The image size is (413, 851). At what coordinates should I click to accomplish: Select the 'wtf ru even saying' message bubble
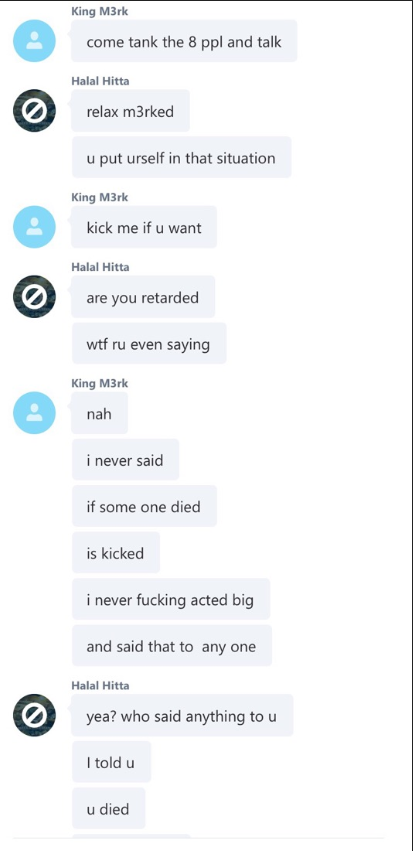tap(149, 344)
